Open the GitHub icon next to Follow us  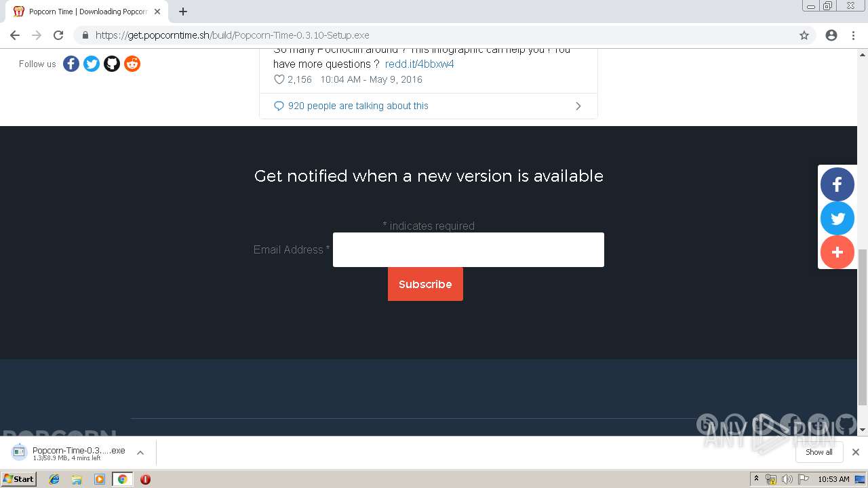point(112,64)
